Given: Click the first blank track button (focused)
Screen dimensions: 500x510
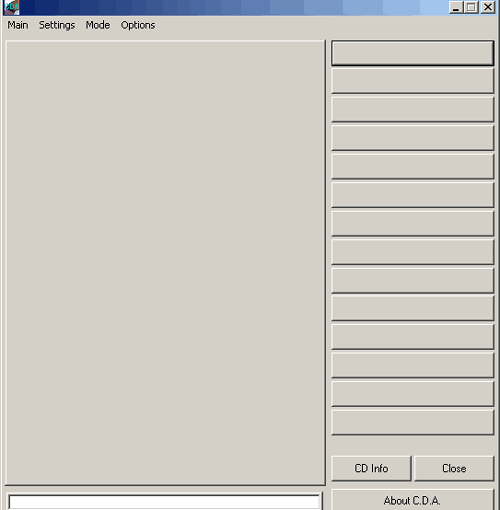Looking at the screenshot, I should click(x=412, y=53).
